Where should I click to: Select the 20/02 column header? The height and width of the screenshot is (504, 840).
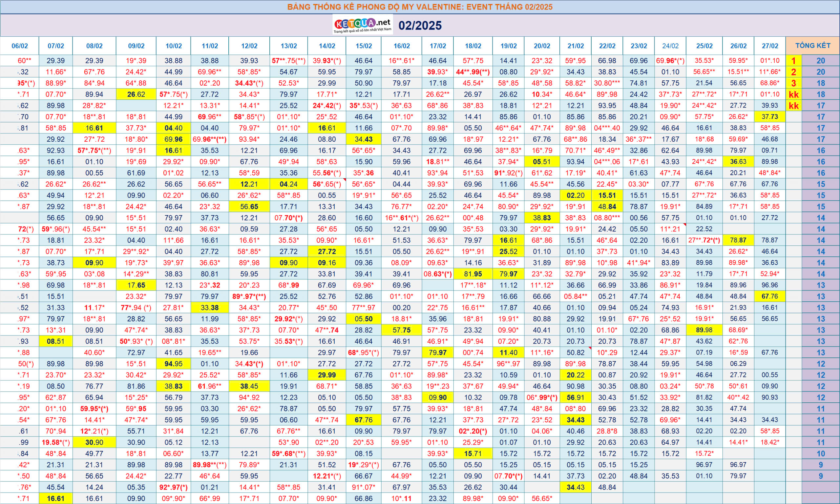tap(542, 46)
